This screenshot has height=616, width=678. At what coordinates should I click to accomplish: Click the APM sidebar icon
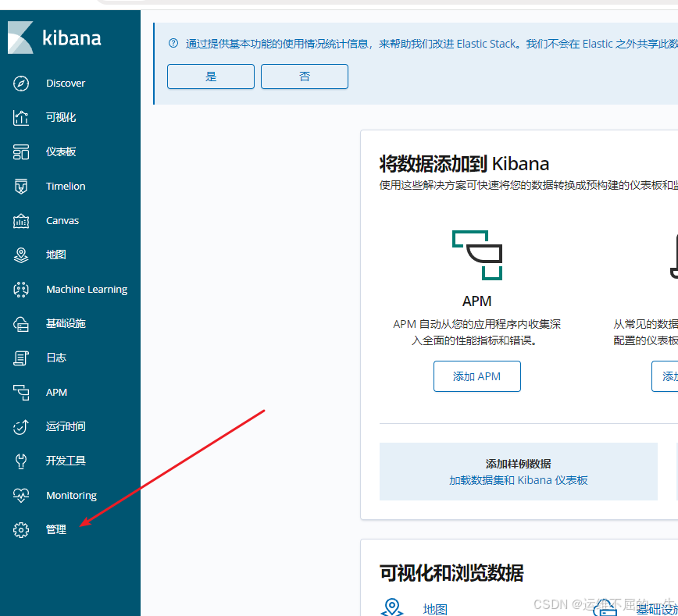click(21, 393)
